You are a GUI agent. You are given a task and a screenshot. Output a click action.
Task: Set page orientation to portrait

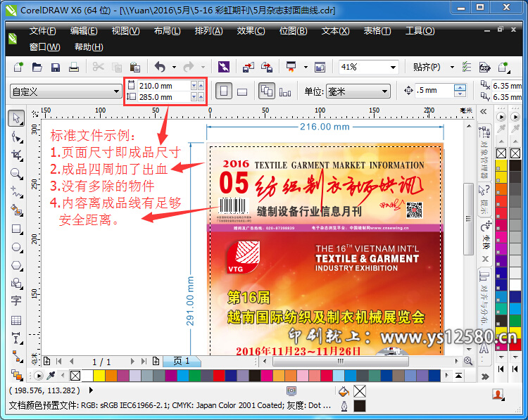pos(223,91)
